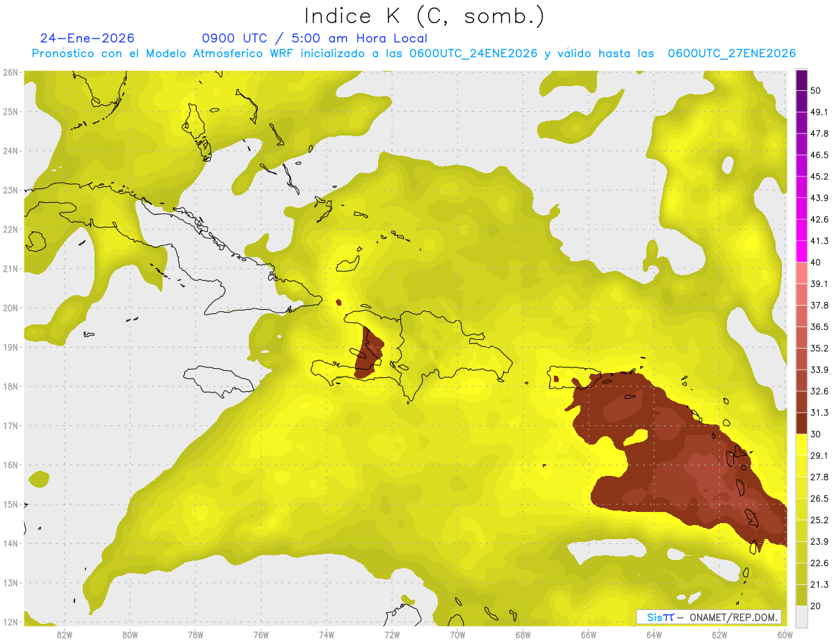Click the latitude axis label 18N
834x644 pixels.
[x=10, y=386]
